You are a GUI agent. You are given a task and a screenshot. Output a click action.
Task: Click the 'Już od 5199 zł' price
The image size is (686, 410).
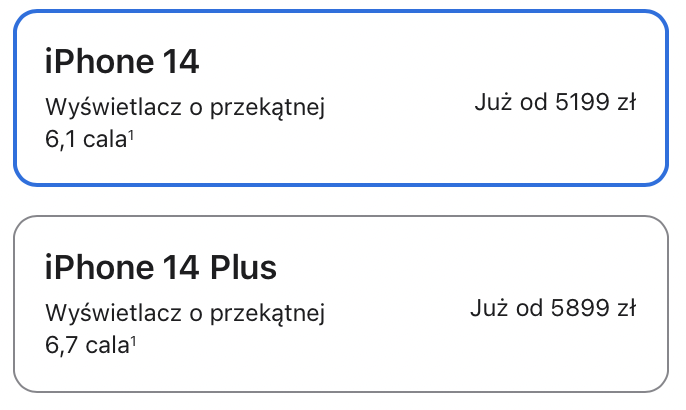(x=555, y=102)
